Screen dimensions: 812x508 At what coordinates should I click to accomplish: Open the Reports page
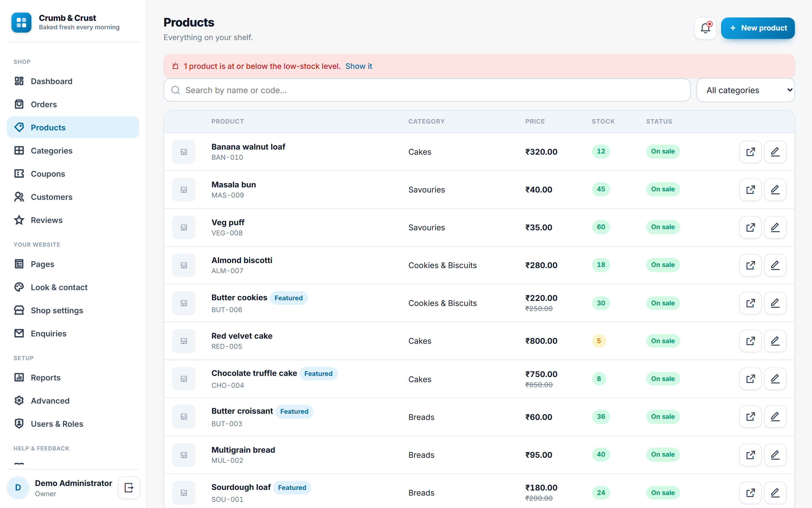[x=73, y=378]
